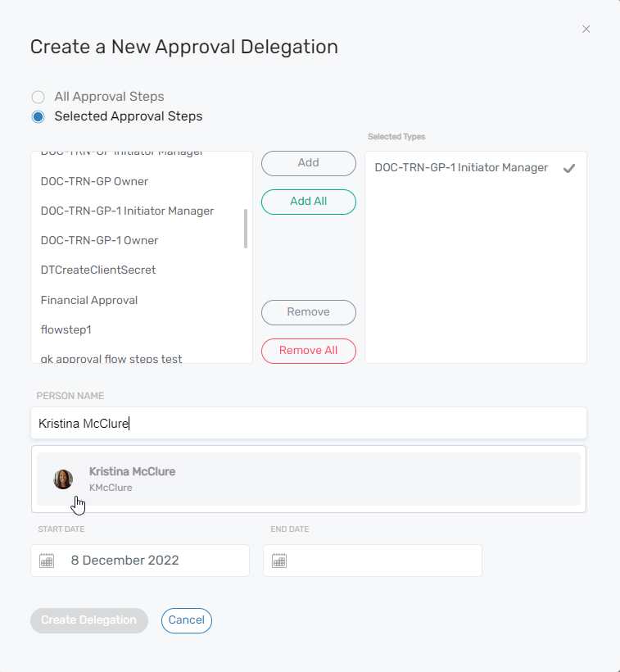Select Financial Approval step
This screenshot has height=672, width=620.
coord(89,300)
